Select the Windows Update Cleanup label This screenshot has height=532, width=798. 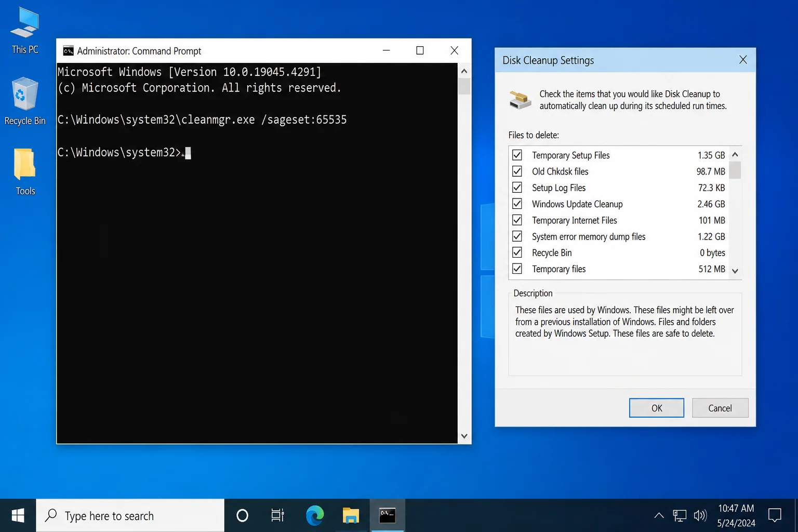(x=577, y=204)
